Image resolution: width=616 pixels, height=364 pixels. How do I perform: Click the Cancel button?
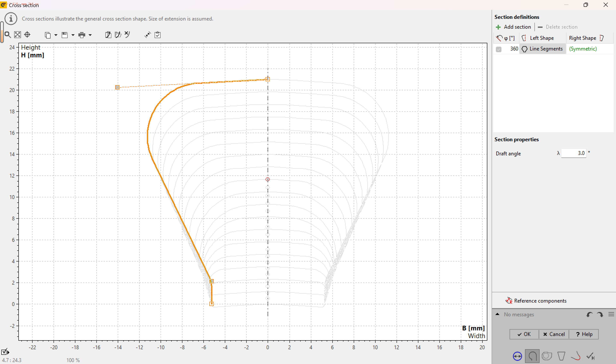coord(554,334)
